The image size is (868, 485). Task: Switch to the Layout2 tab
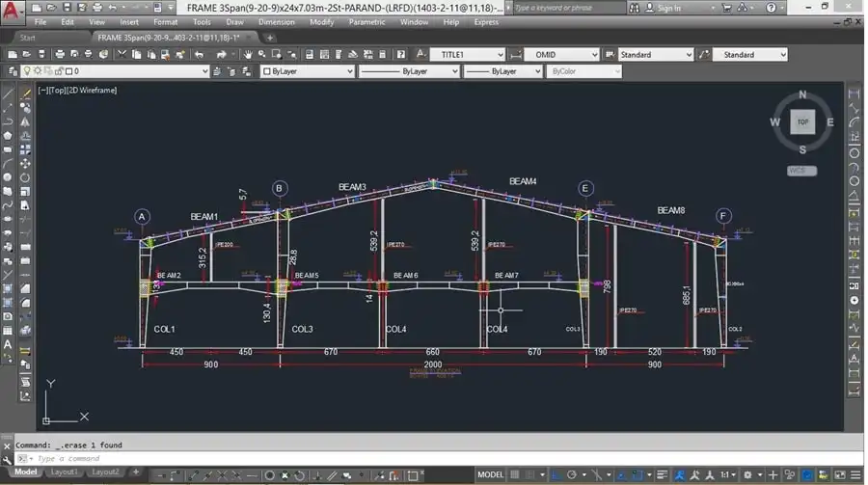pyautogui.click(x=105, y=472)
